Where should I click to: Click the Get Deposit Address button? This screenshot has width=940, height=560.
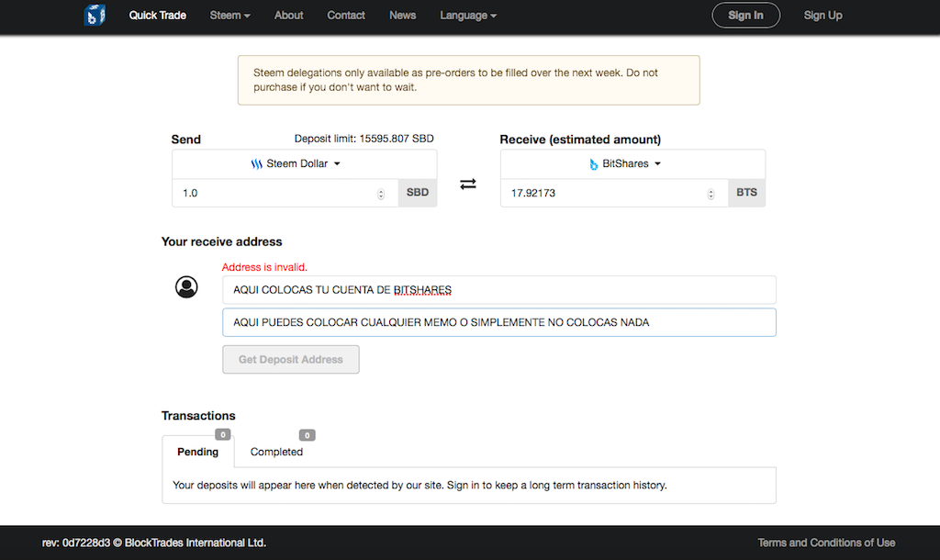click(291, 360)
